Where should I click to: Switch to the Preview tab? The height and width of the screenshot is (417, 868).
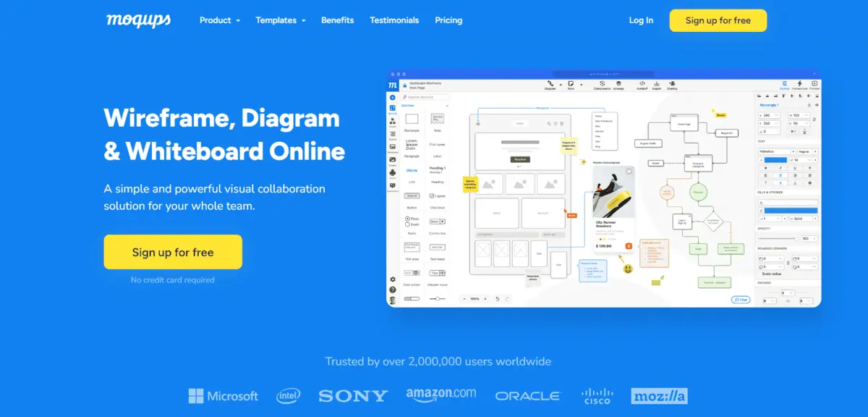[814, 85]
